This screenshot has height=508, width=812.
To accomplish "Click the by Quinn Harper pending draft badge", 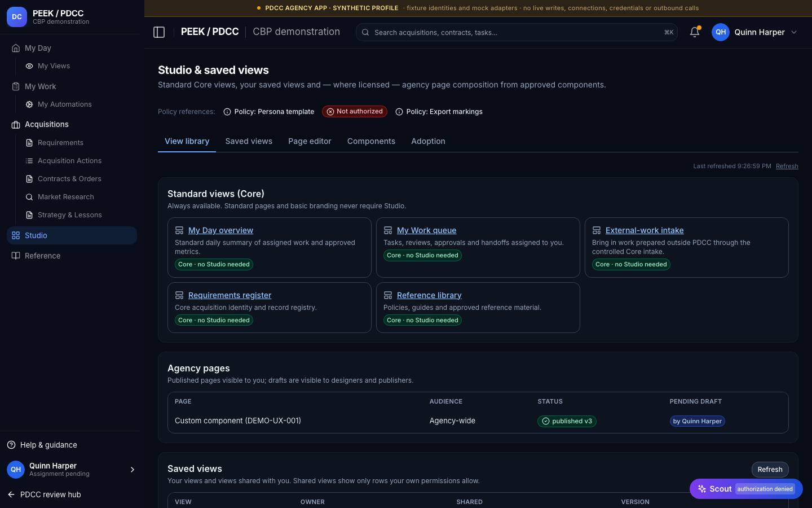I will 697,421.
